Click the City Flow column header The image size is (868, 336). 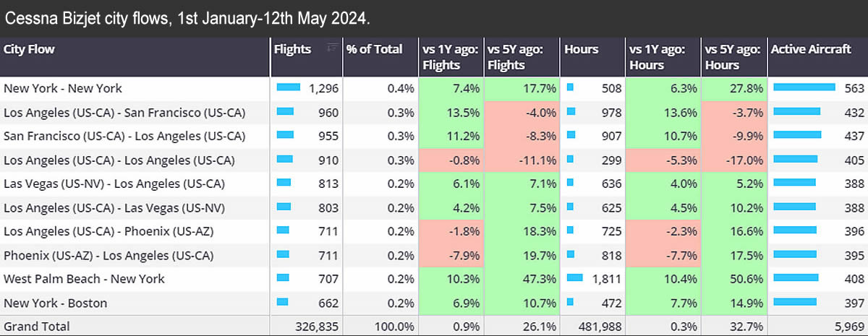30,49
